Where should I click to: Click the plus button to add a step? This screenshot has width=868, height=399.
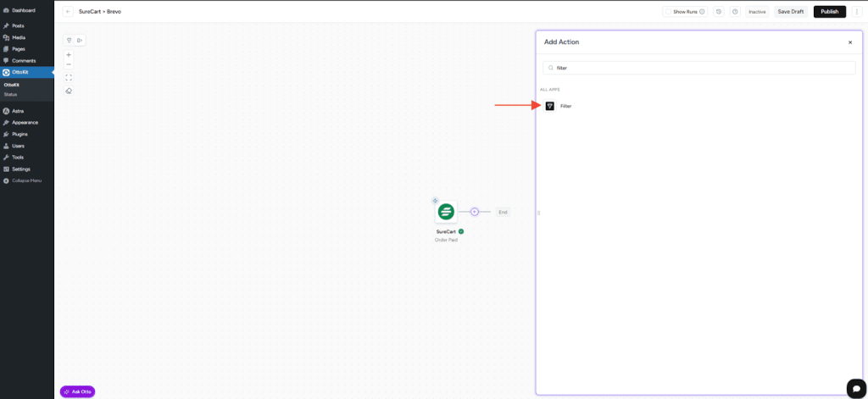tap(475, 212)
